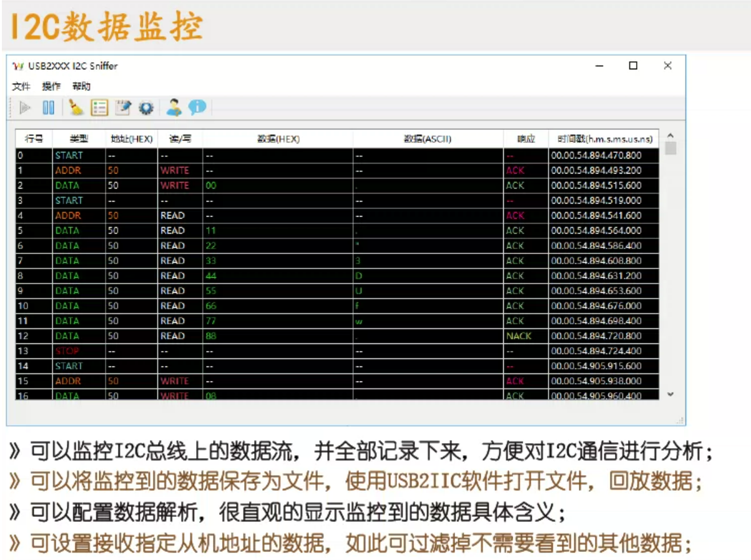Select the hex data cell 08
The height and width of the screenshot is (560, 751).
tap(278, 395)
